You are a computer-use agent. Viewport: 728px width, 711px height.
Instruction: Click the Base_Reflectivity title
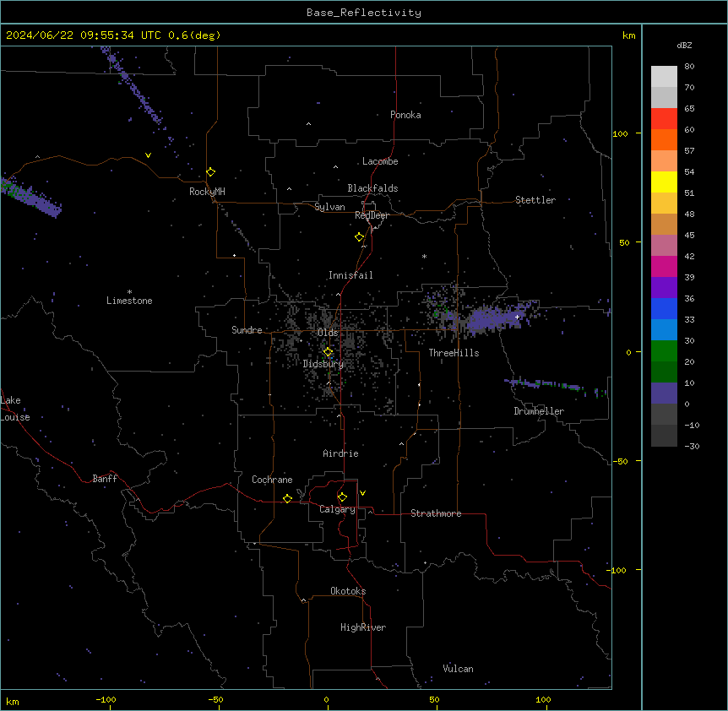point(364,13)
